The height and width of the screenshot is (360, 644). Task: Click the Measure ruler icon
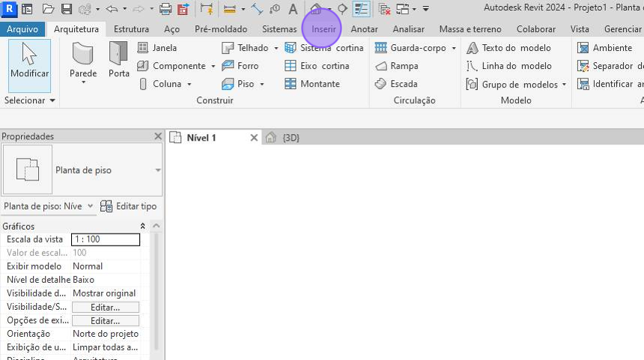pyautogui.click(x=230, y=9)
